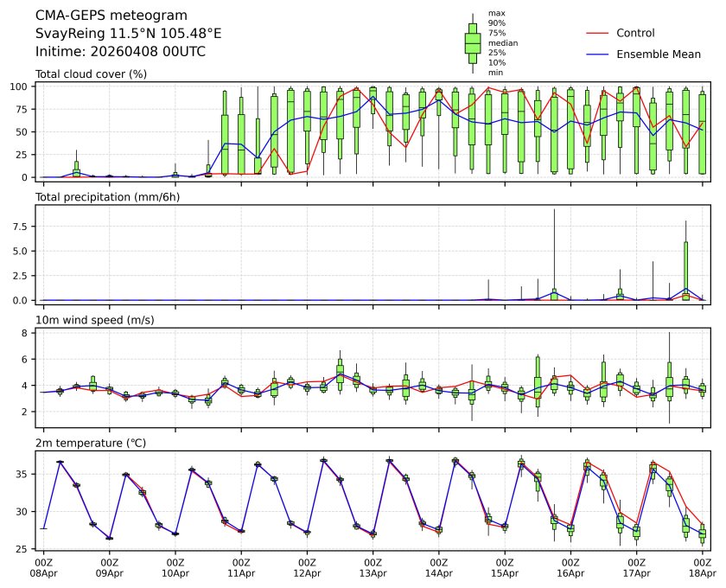Click the 18Apr date axis label

click(702, 572)
